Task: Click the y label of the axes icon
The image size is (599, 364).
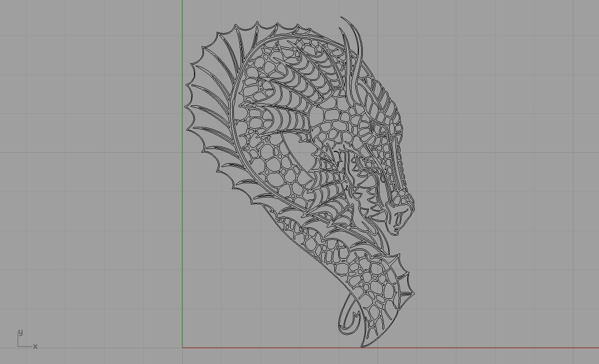Action: click(x=20, y=333)
